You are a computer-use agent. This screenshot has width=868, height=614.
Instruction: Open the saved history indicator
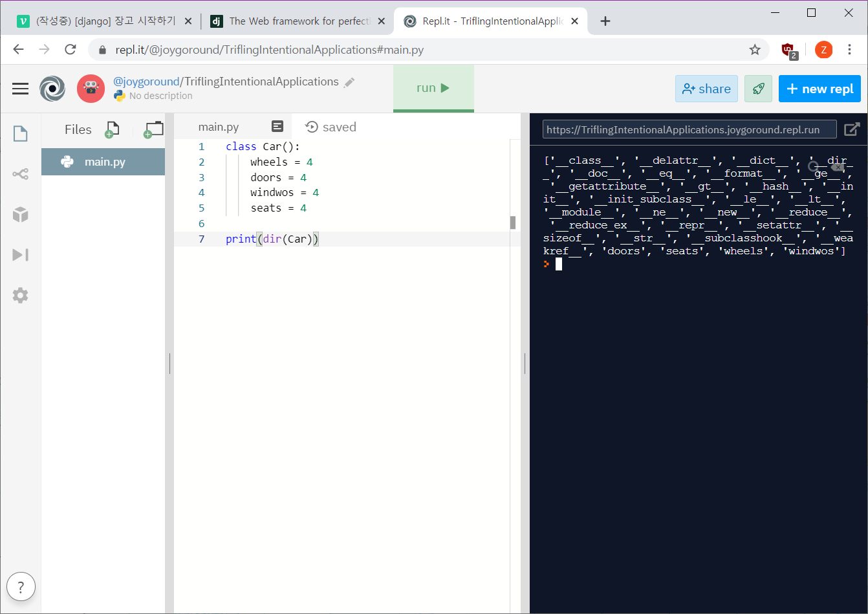(x=331, y=127)
